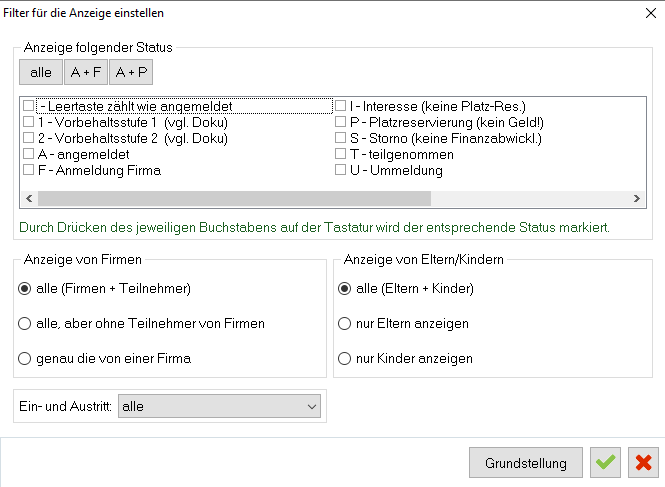The width and height of the screenshot is (665, 487).
Task: Select 'alle (Eltern + Kinder)' radio
Action: [344, 288]
